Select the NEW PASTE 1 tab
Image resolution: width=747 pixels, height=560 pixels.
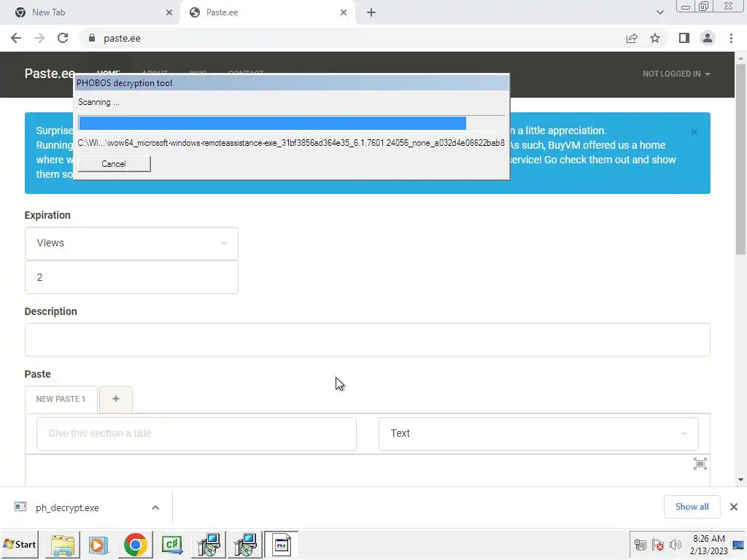coord(61,399)
